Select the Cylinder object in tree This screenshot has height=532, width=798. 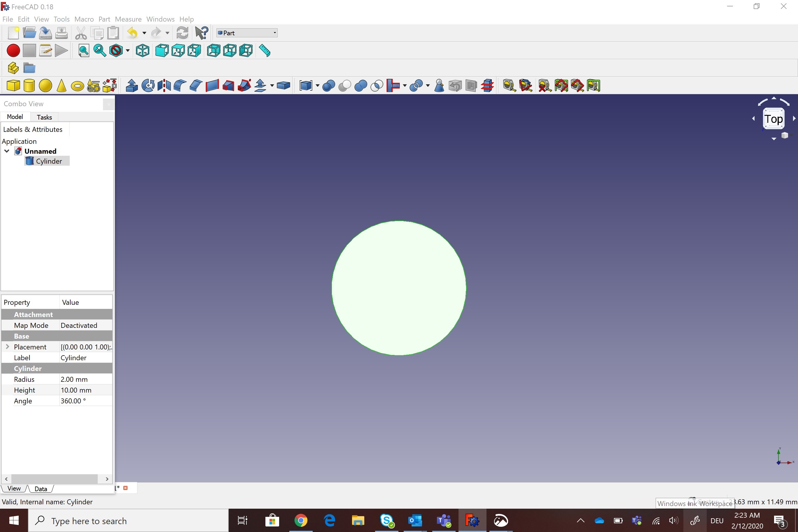(x=48, y=161)
